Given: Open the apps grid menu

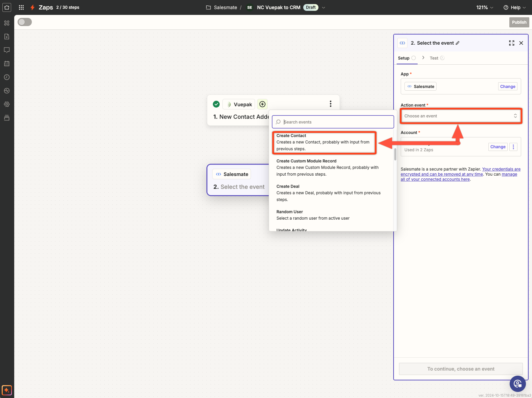Looking at the screenshot, I should point(21,7).
